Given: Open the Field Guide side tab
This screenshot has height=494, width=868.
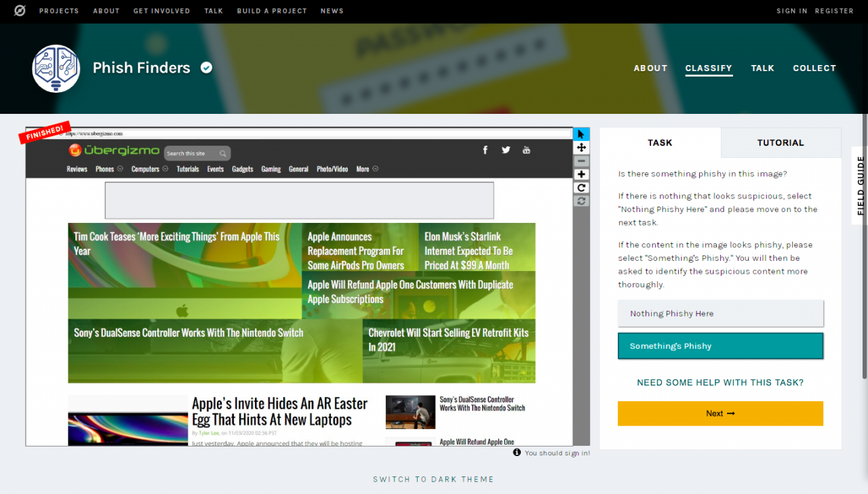Looking at the screenshot, I should pyautogui.click(x=860, y=186).
